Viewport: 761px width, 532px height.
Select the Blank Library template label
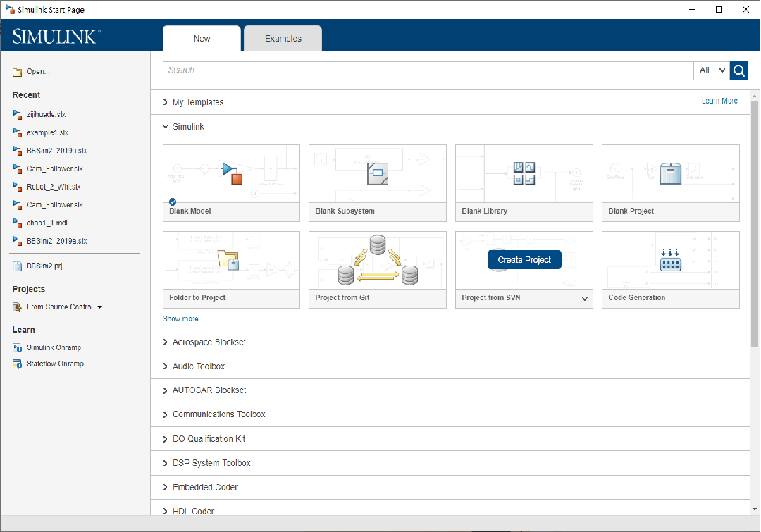pos(484,211)
